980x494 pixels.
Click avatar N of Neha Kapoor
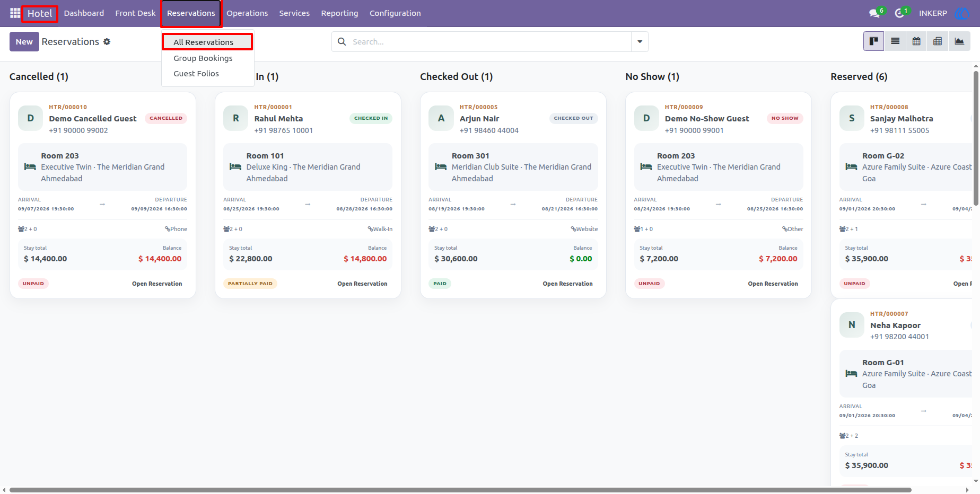(852, 325)
